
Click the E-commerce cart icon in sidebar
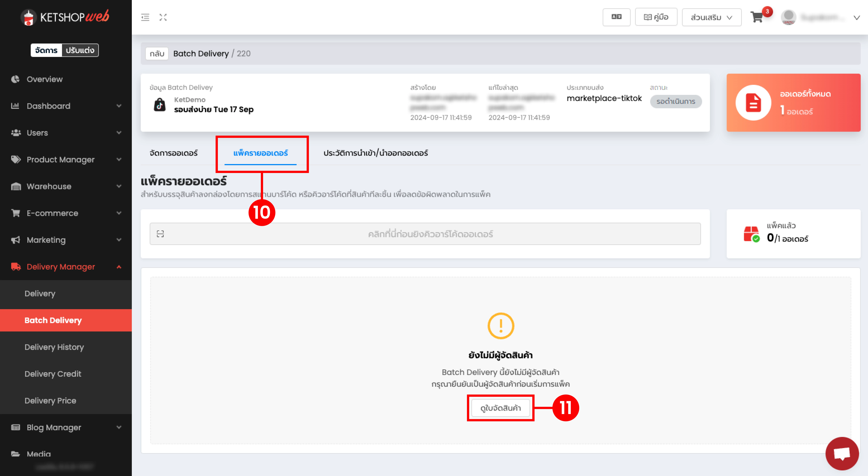(15, 213)
